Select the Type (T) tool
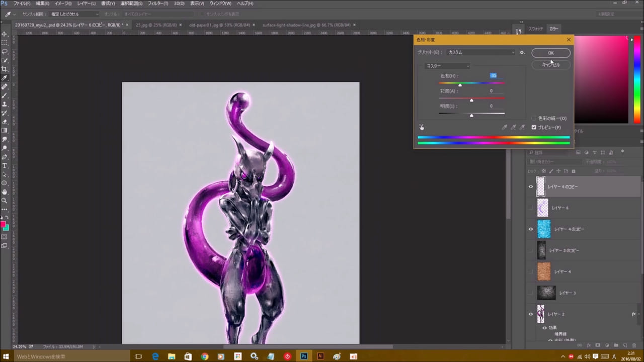Image resolution: width=644 pixels, height=362 pixels. click(x=5, y=165)
